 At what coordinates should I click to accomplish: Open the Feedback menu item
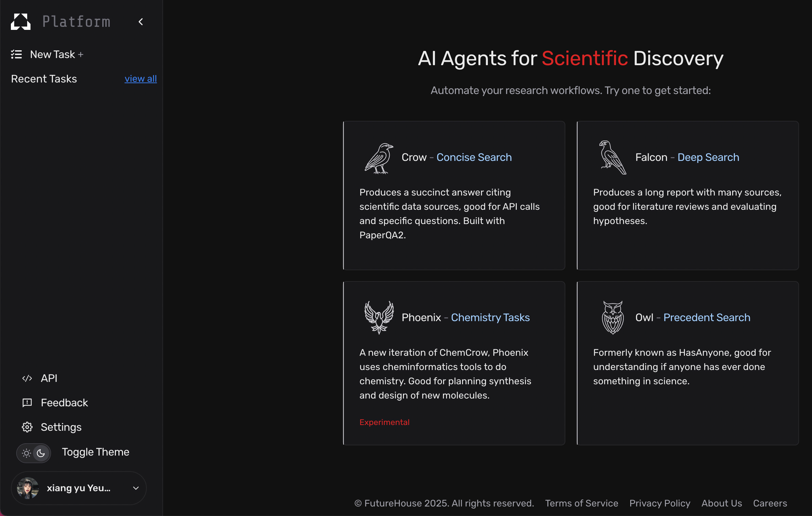64,403
